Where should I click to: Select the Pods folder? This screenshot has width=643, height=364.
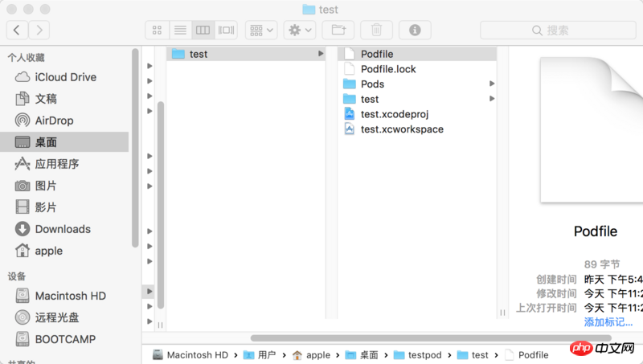tap(417, 84)
